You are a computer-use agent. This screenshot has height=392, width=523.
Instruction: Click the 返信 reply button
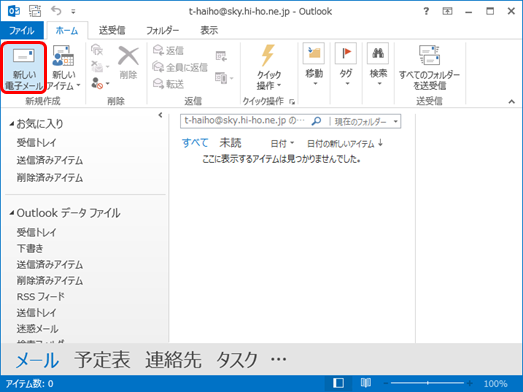tap(168, 50)
